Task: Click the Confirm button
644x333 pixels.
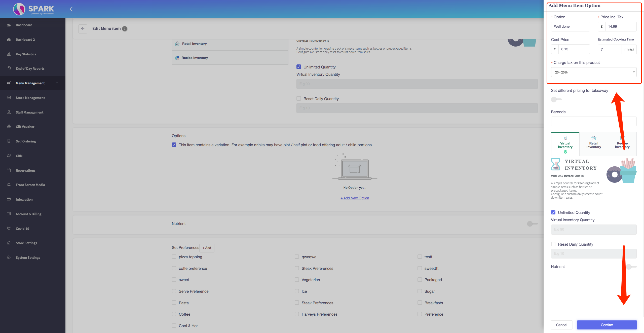Action: (607, 325)
